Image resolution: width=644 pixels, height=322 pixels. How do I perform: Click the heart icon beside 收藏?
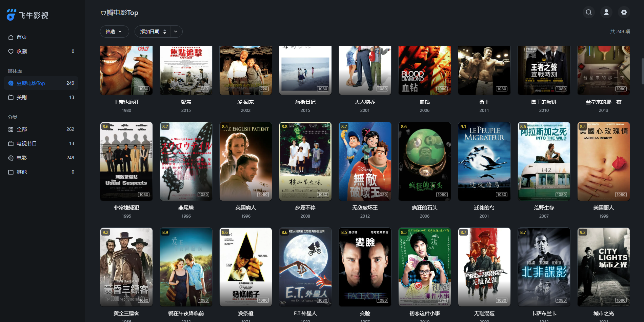tap(11, 52)
